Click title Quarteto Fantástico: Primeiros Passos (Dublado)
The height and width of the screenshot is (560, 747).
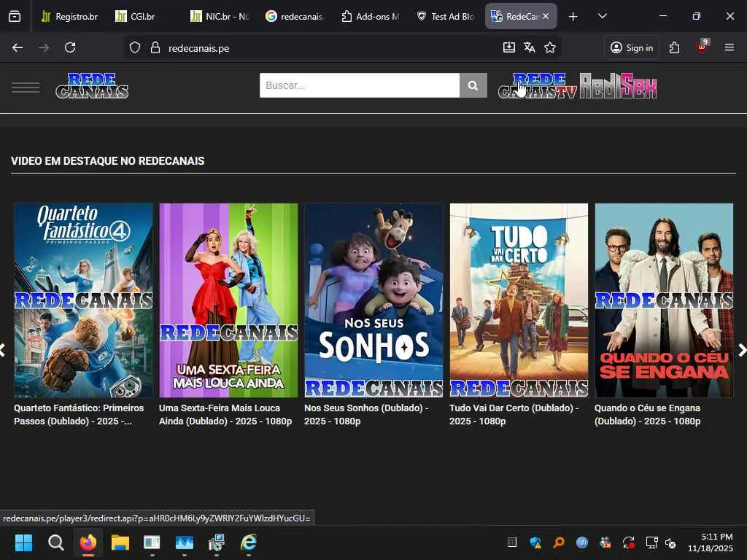pyautogui.click(x=79, y=414)
